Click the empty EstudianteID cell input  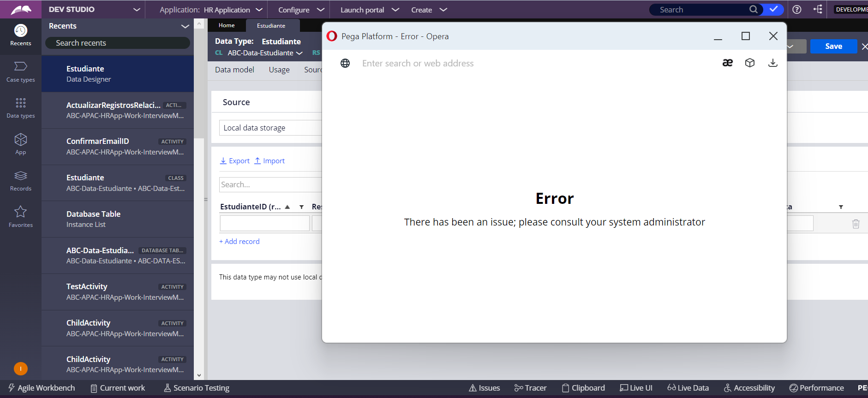point(265,223)
